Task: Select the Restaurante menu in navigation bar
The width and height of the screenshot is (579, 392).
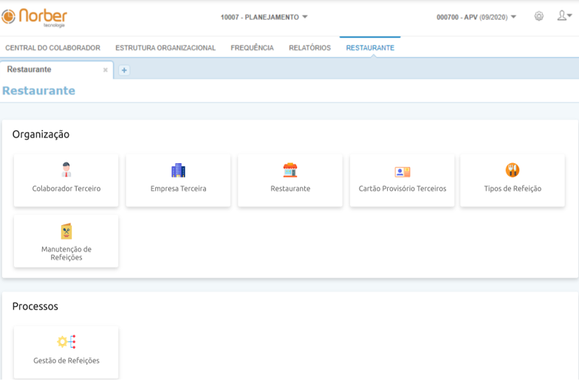Action: coord(370,48)
